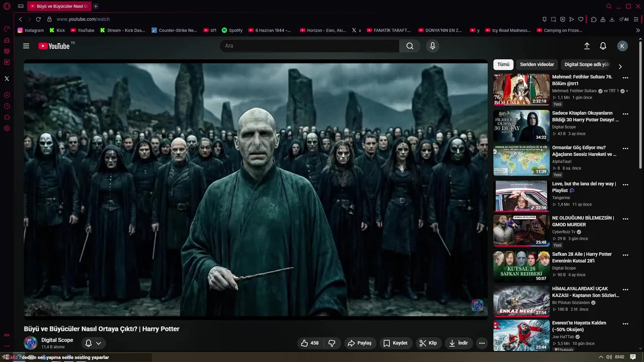Download the video with İndir
This screenshot has height=362, width=644.
[x=458, y=343]
